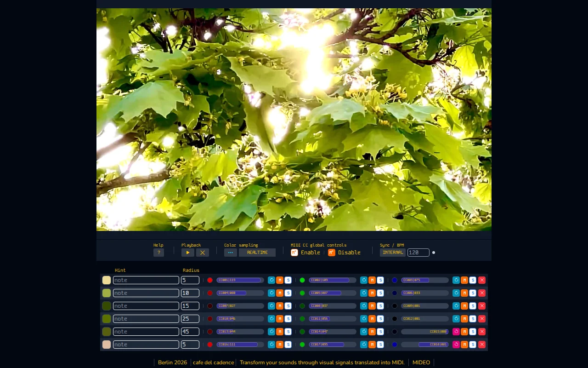Open the Help question mark button
Image resolution: width=588 pixels, height=368 pixels.
click(158, 253)
